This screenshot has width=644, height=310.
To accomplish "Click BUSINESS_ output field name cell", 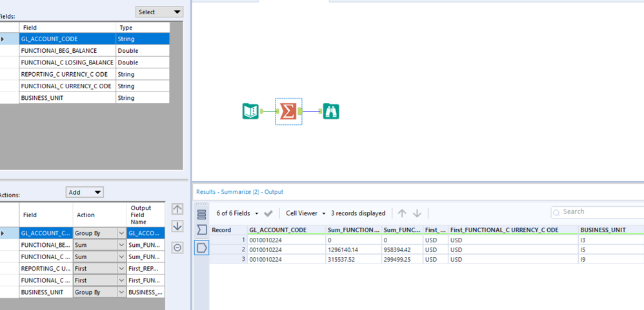I will tap(145, 293).
